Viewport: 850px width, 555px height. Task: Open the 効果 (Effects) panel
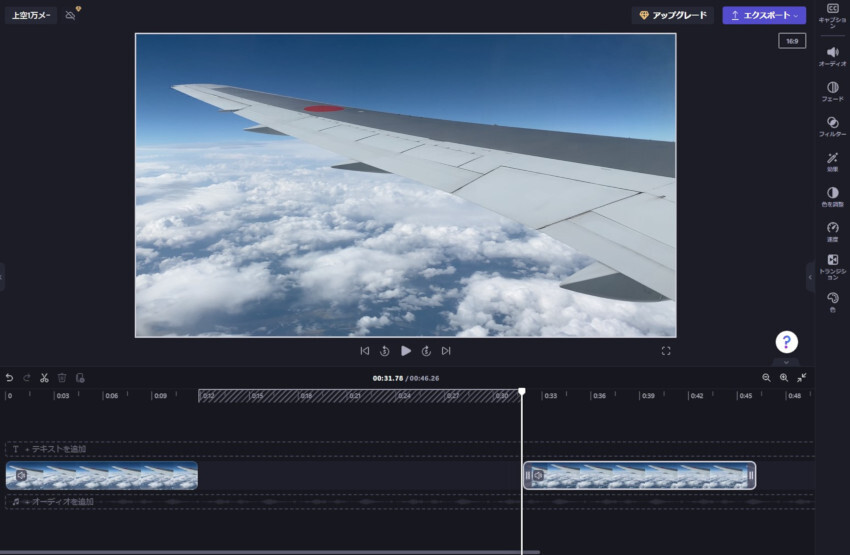[832, 161]
